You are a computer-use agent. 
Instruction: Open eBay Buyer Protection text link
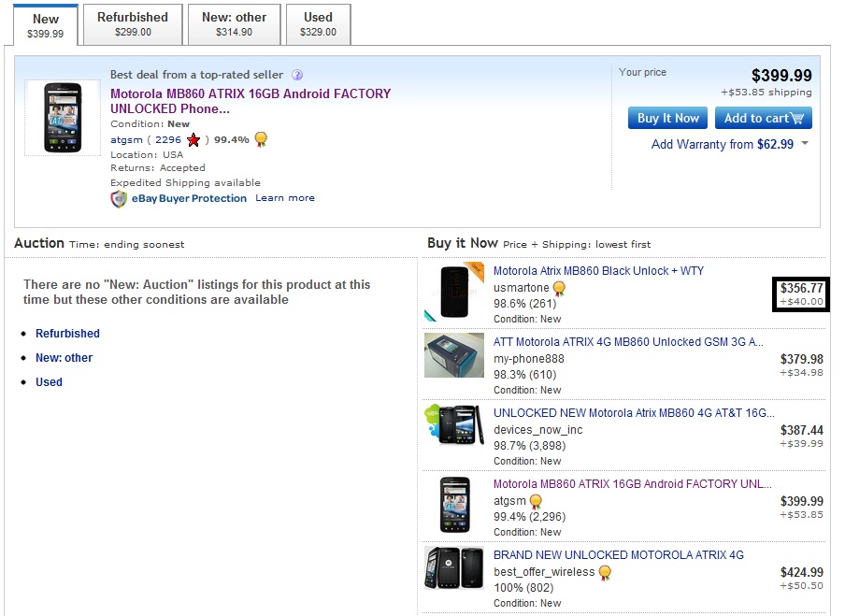pyautogui.click(x=189, y=198)
